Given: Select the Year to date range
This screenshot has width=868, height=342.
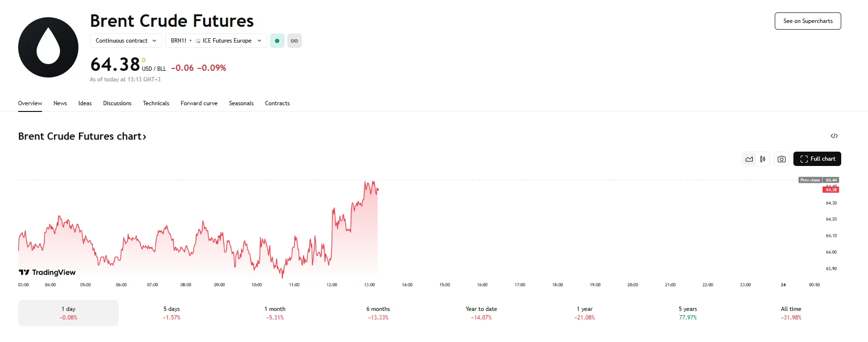Looking at the screenshot, I should coord(481,313).
